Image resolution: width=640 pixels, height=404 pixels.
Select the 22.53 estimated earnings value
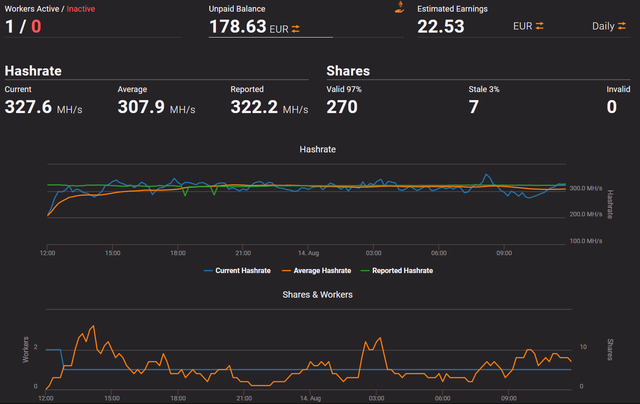point(441,27)
